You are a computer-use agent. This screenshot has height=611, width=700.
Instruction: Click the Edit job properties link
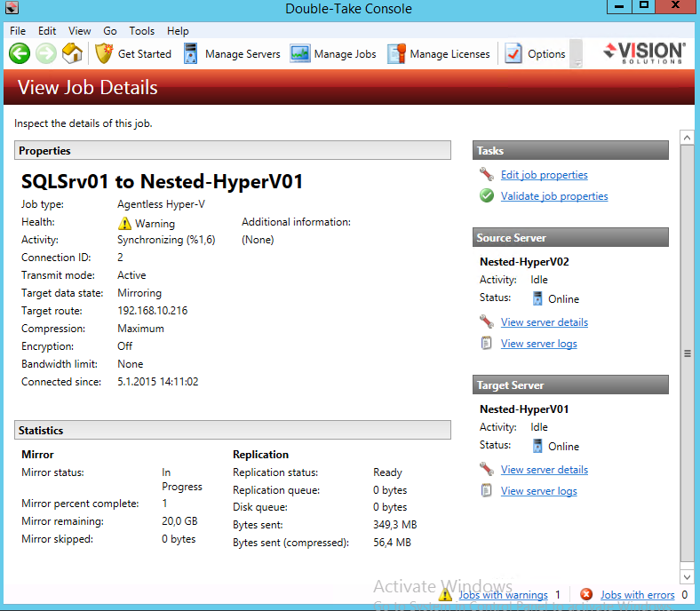[x=545, y=175]
